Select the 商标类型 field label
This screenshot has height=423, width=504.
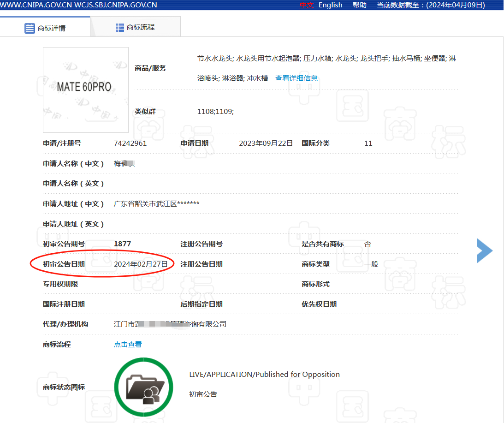coord(316,264)
